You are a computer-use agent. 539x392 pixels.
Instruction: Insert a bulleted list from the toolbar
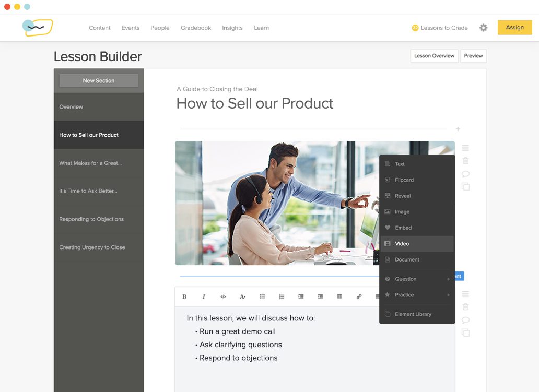click(x=262, y=296)
